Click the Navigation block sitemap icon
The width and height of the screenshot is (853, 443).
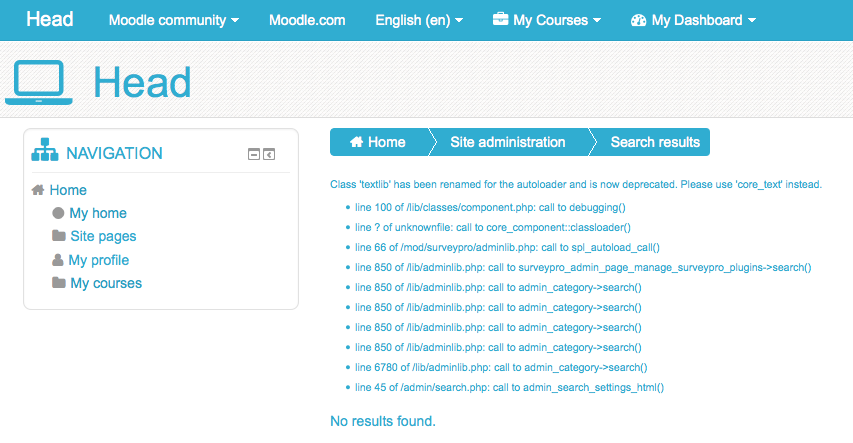pos(45,150)
